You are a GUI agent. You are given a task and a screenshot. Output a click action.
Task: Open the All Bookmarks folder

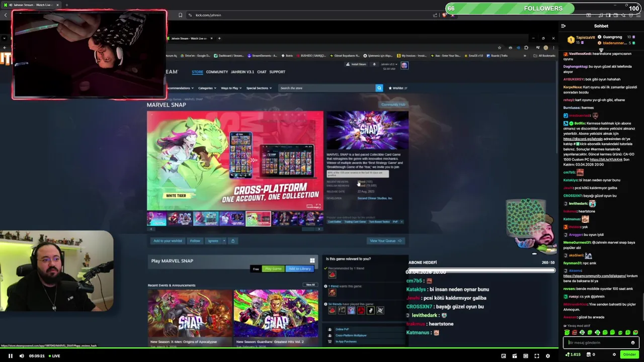pos(544,56)
